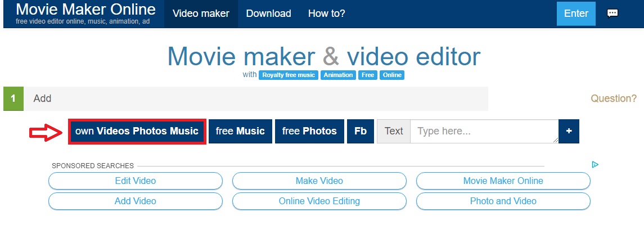The width and height of the screenshot is (644, 225).
Task: Click the Fb button
Action: (361, 132)
